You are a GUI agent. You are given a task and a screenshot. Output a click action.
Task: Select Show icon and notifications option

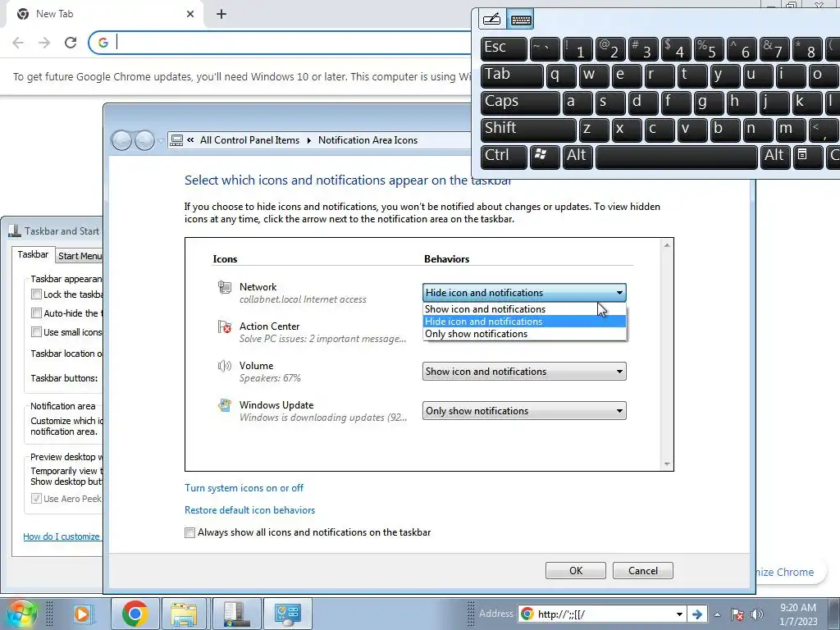coord(524,309)
